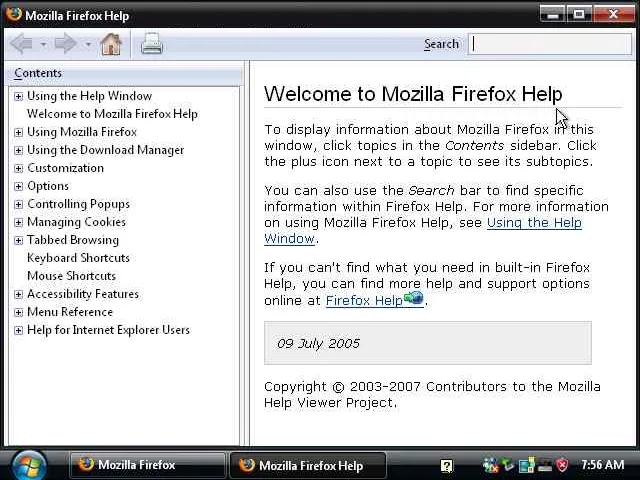
Task: Click the Back arrow toolbar button
Action: pos(22,44)
